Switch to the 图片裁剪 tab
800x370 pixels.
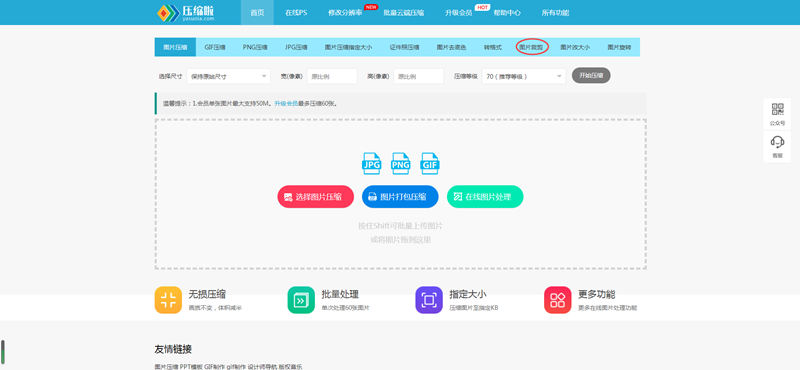[x=532, y=47]
